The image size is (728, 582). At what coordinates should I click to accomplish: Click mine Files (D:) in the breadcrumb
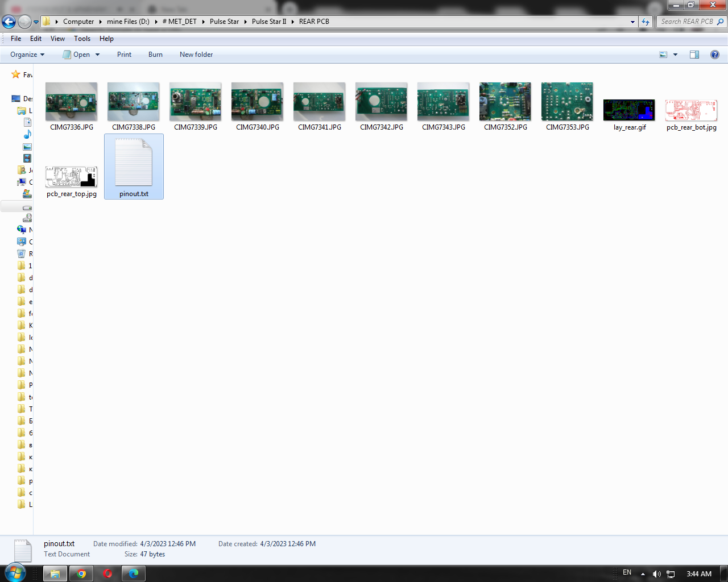(128, 22)
